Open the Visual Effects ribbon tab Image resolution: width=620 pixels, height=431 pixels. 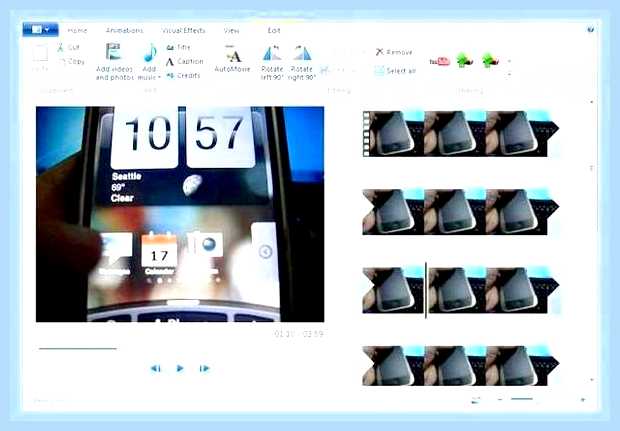[183, 30]
